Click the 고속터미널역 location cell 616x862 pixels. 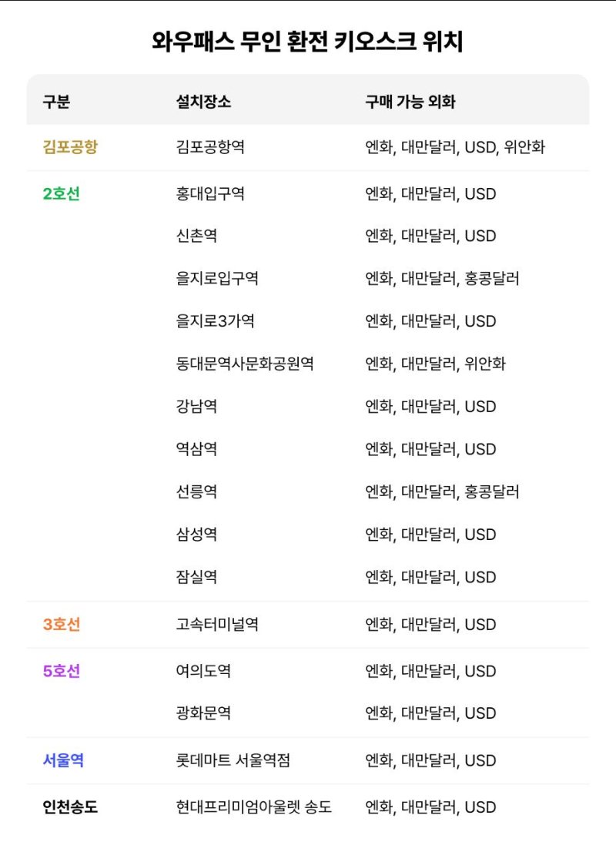pos(217,625)
